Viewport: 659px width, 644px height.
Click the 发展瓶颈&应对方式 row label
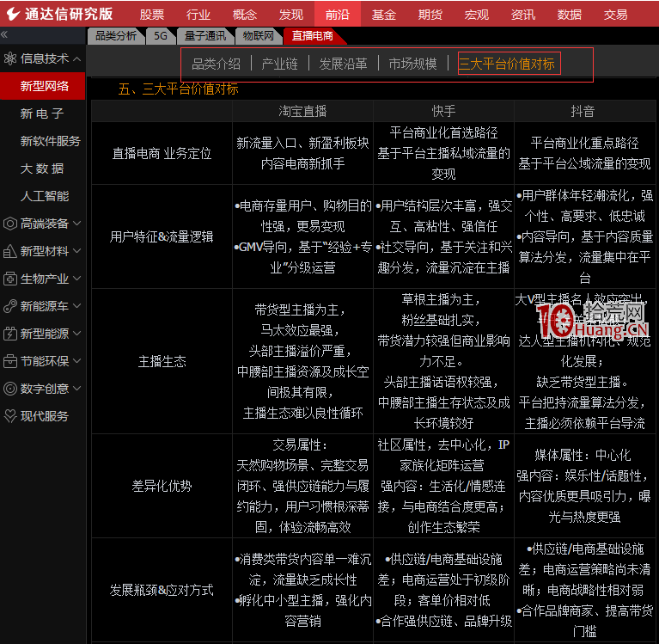[162, 590]
